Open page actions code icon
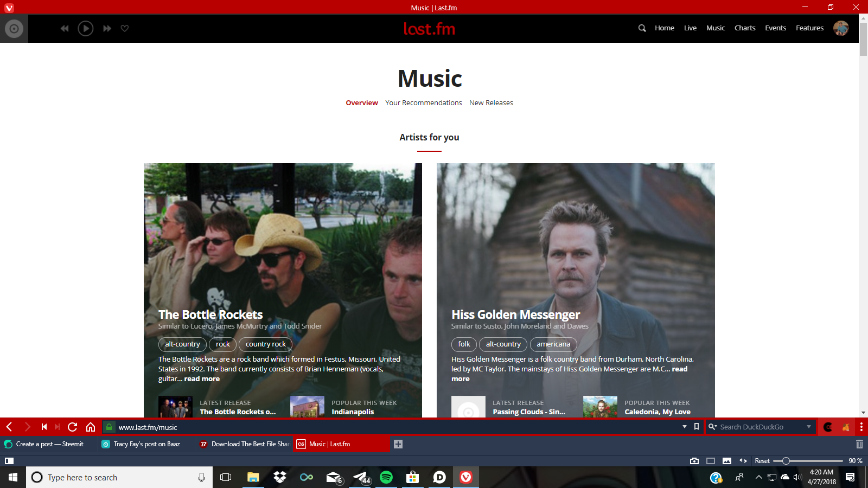Viewport: 868px width, 488px height. pos(743,461)
